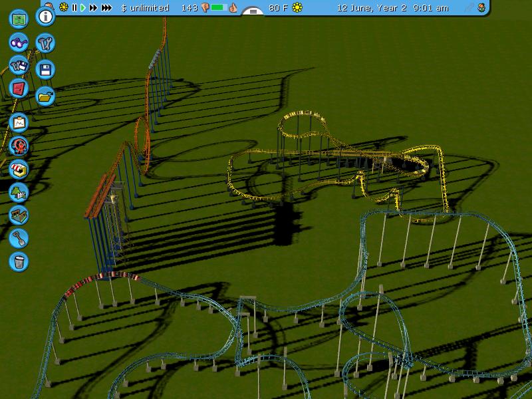Pause the game with pause button

[74, 7]
